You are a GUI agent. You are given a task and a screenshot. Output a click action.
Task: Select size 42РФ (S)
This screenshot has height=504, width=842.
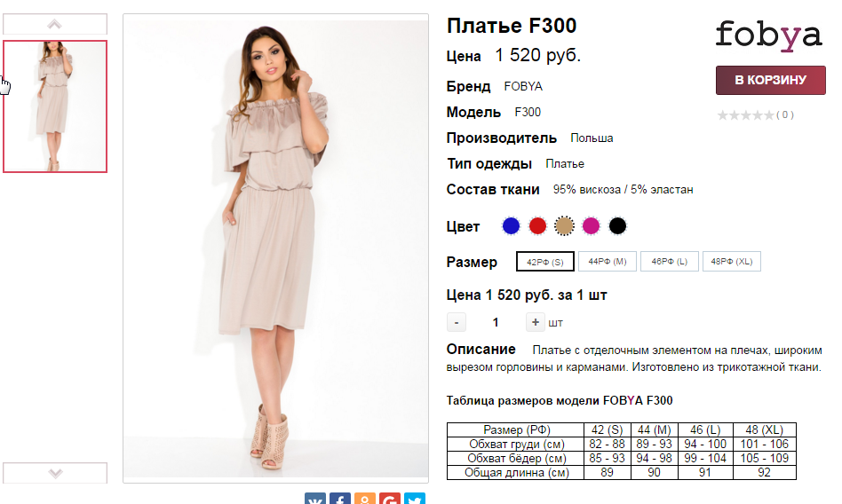pyautogui.click(x=545, y=262)
